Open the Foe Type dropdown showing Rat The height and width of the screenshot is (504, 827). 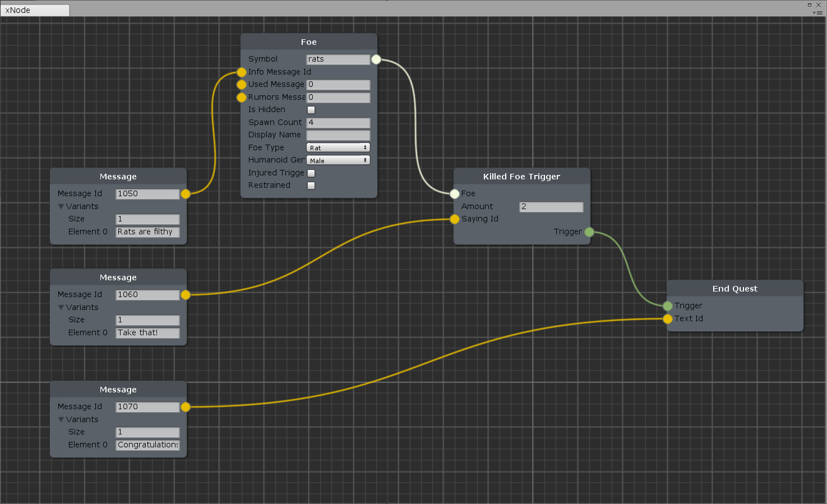338,148
